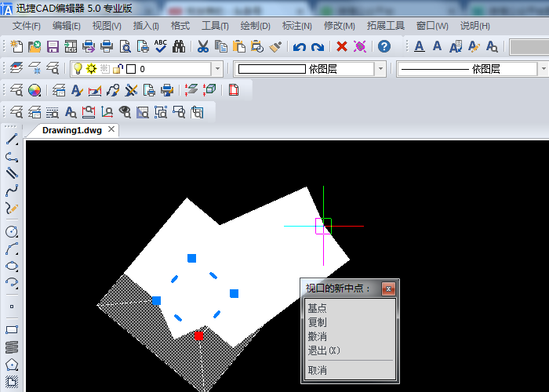Select the Ellipse tool
This screenshot has height=392, width=549.
tap(12, 266)
